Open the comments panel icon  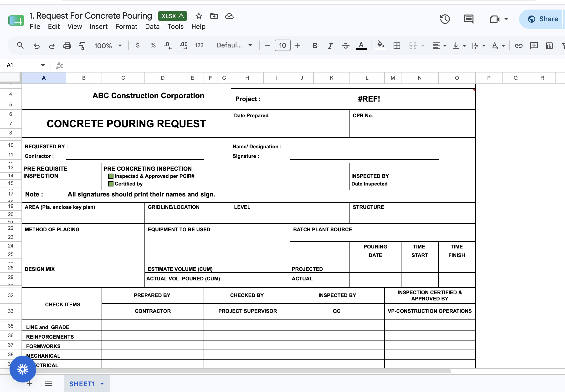pyautogui.click(x=468, y=19)
